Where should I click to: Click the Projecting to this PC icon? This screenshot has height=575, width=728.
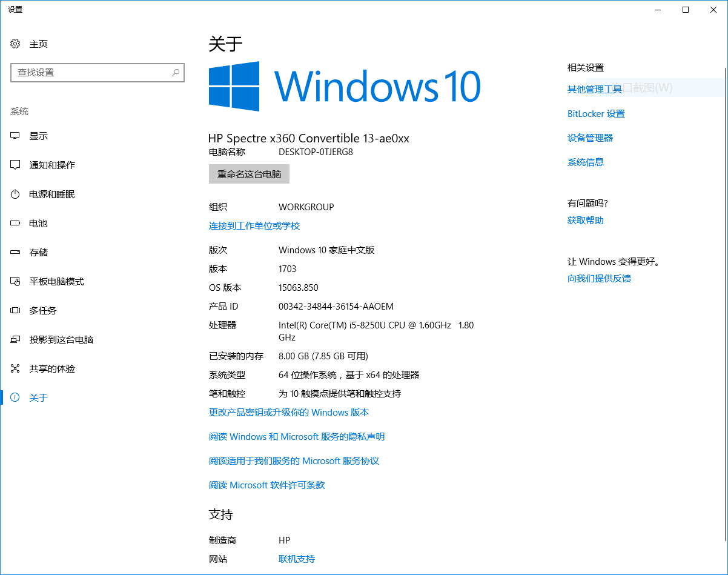(x=15, y=339)
